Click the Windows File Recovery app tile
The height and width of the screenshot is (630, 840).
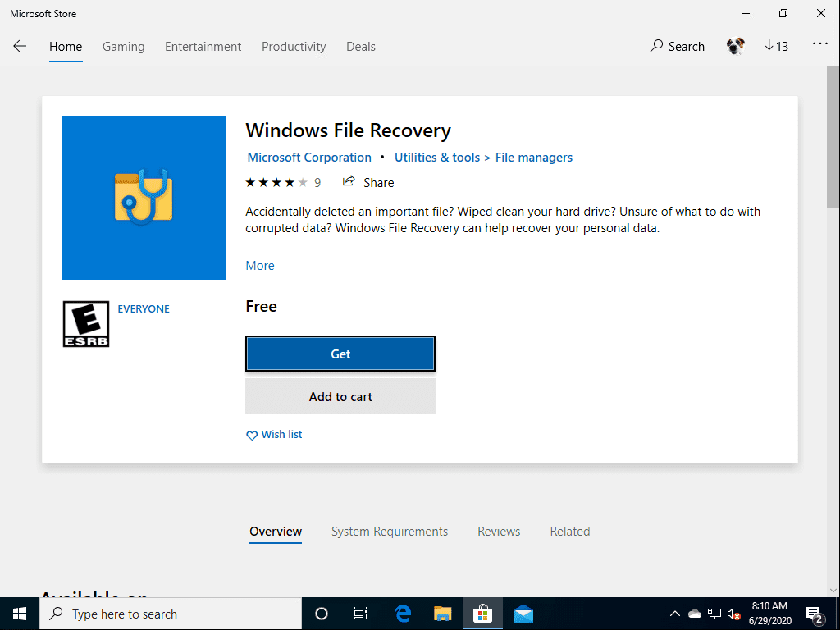[x=144, y=198]
